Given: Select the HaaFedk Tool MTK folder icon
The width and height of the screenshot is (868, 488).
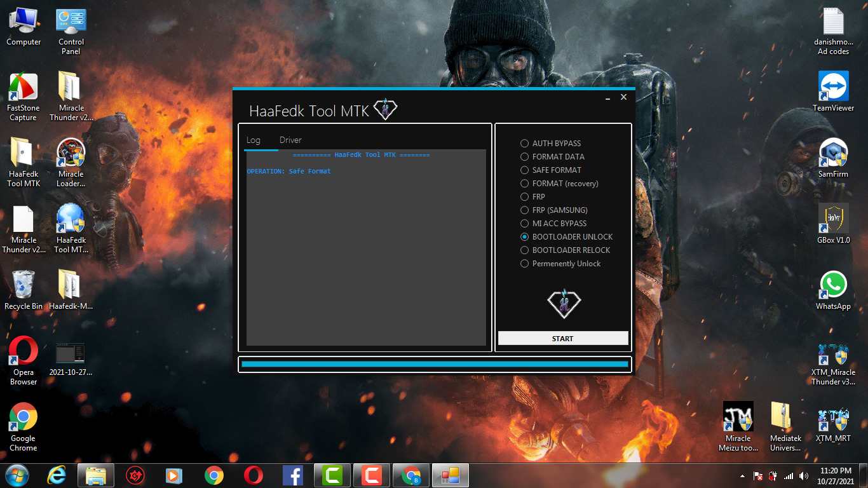Looking at the screenshot, I should click(24, 163).
